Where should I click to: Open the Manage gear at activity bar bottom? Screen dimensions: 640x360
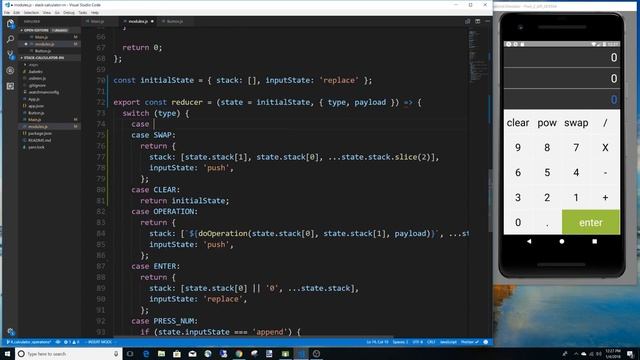point(11,331)
